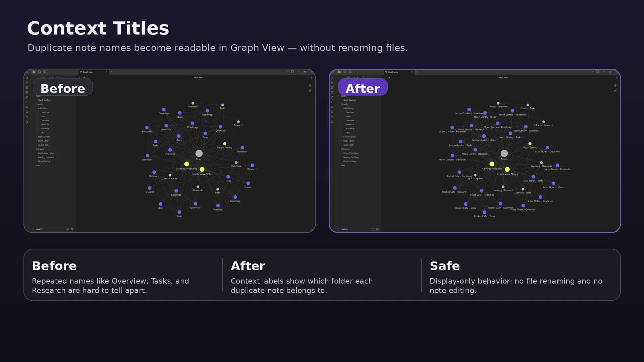This screenshot has width=644, height=362.
Task: Click the animate wand icon in the Before graph
Action: 310,90
